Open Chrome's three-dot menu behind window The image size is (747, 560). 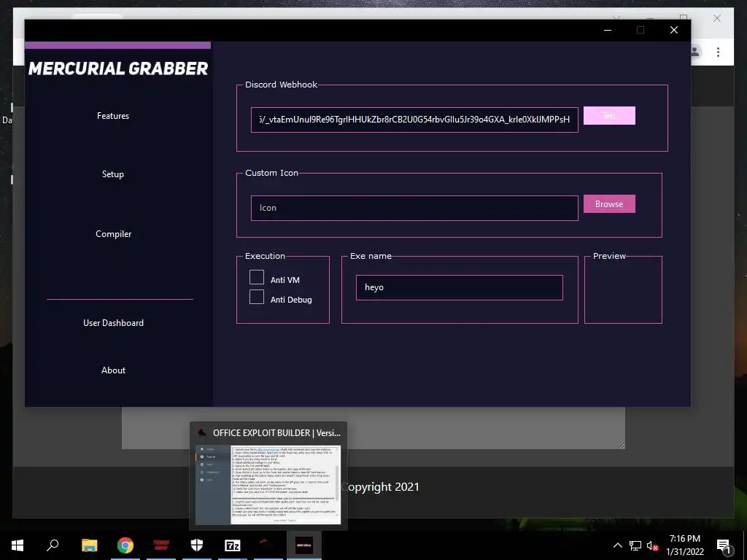(718, 52)
